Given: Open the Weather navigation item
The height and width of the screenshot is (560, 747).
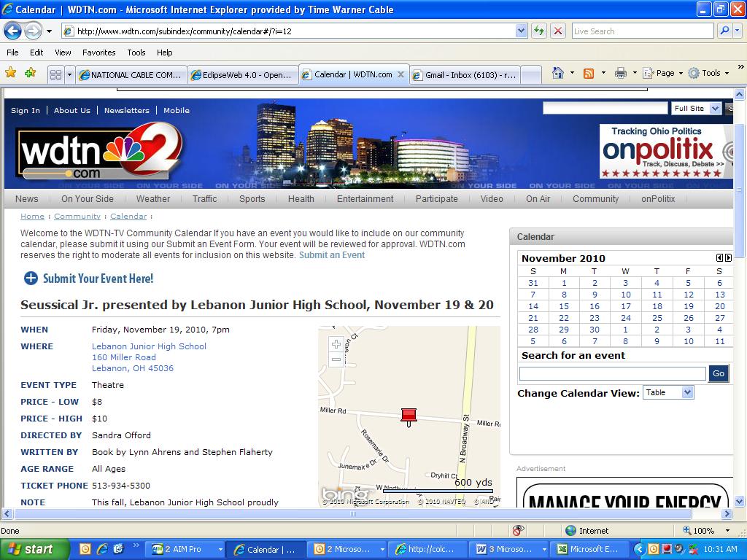Looking at the screenshot, I should pos(153,199).
